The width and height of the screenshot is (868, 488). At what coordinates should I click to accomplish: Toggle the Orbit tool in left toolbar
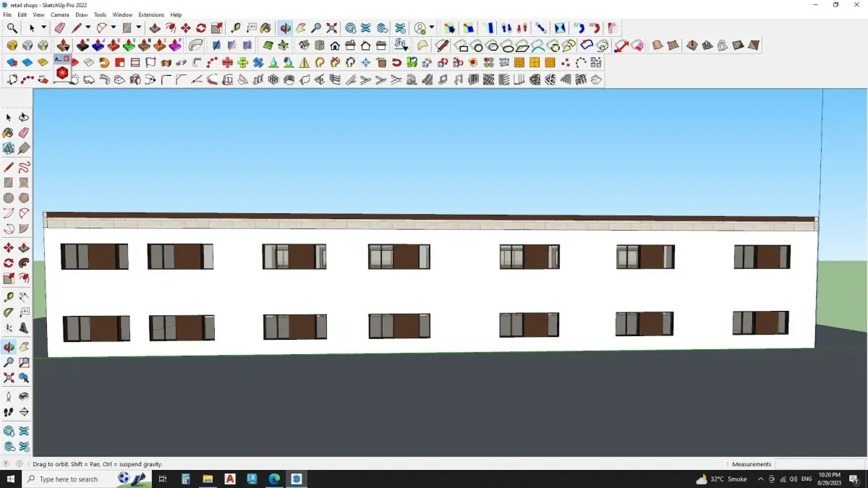pyautogui.click(x=9, y=346)
